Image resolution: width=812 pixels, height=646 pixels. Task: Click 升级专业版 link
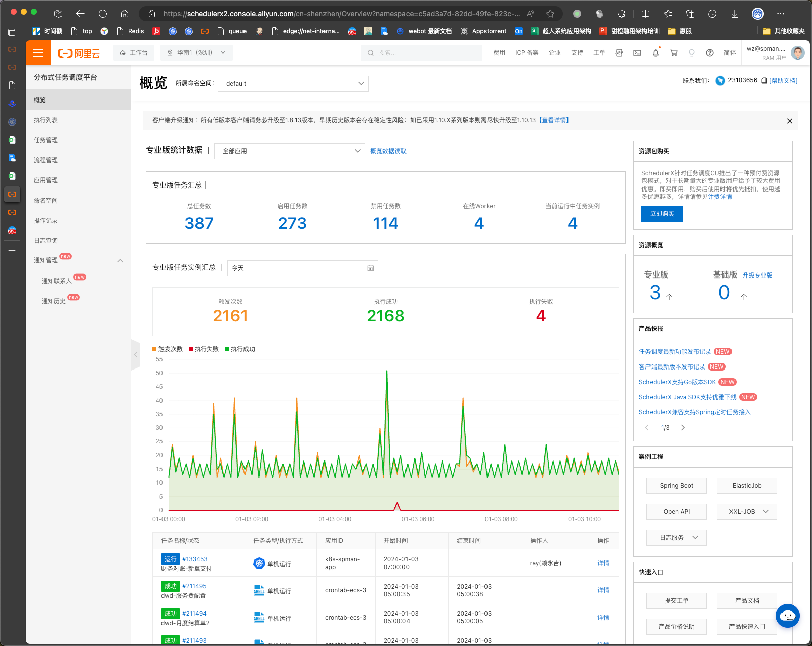(757, 275)
